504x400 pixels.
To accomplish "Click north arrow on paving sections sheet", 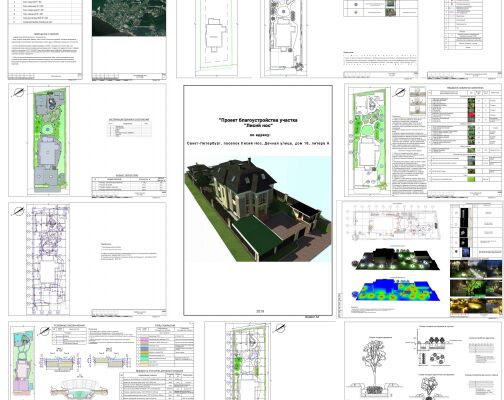I will point(44,331).
